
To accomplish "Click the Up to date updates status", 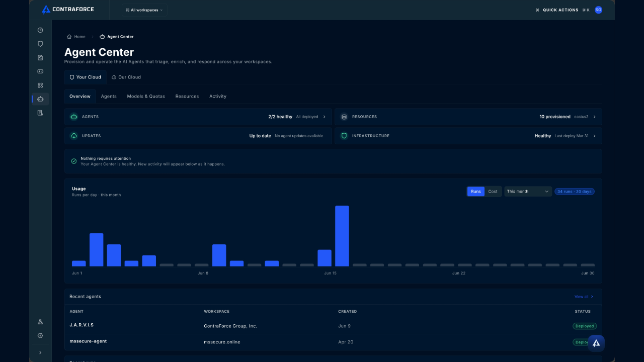I will point(260,136).
